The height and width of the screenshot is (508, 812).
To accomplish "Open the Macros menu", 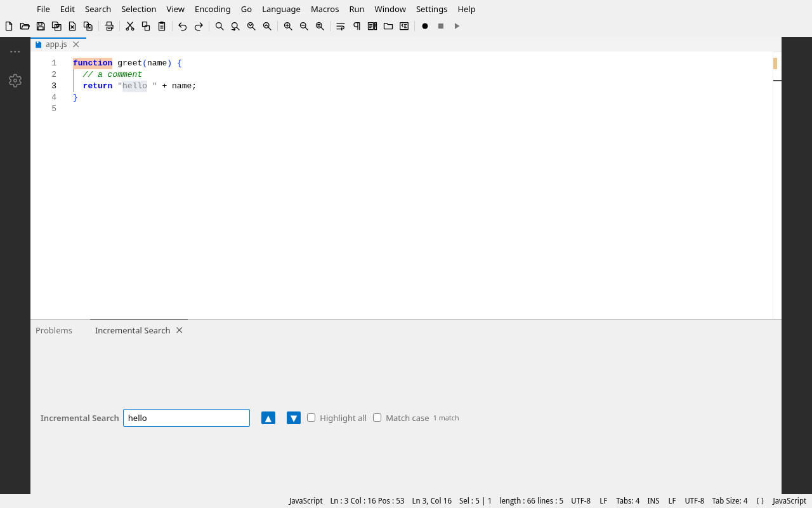I will pos(325,9).
